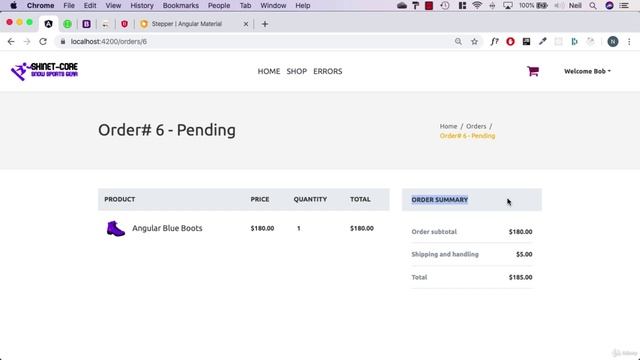Click the Shipping and handling $5.00 value
640x360 pixels.
click(x=524, y=254)
